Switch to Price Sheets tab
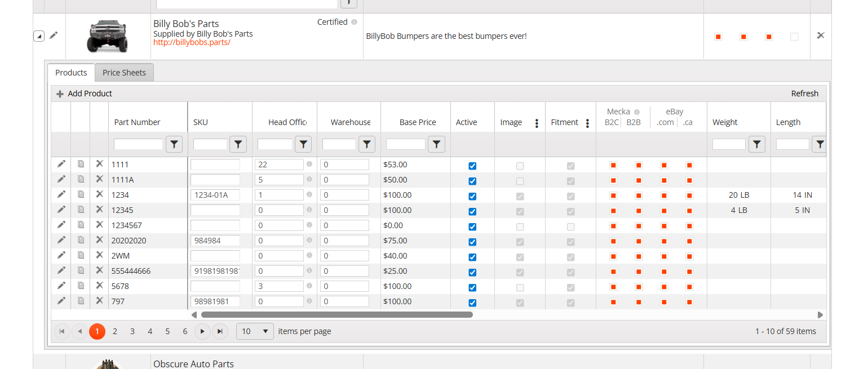The height and width of the screenshot is (369, 868). [124, 73]
